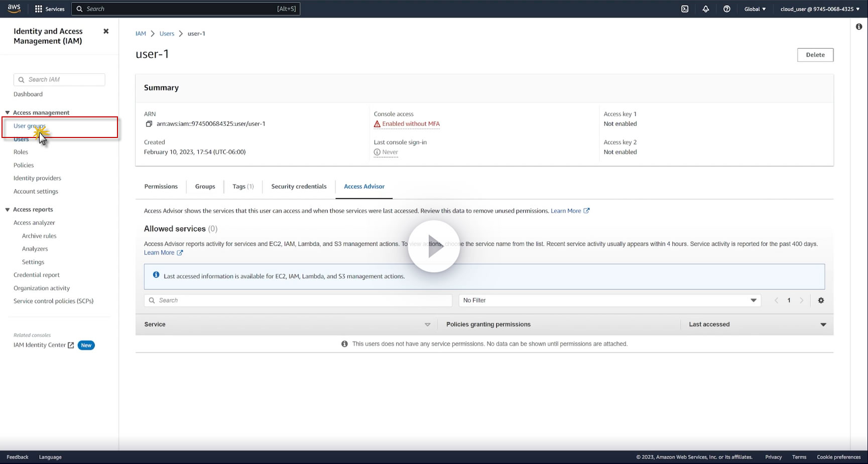Sort by the Last accessed column arrow

(823, 325)
